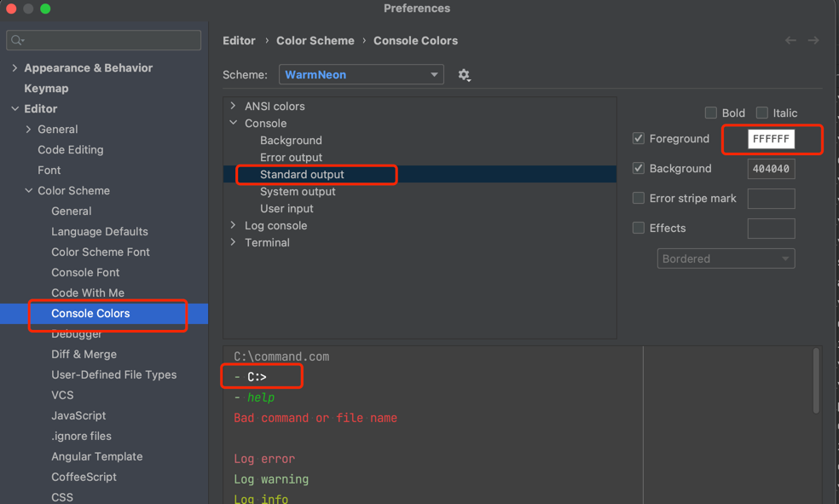This screenshot has width=839, height=504.
Task: Click 'Log warning' preview line
Action: tap(271, 479)
